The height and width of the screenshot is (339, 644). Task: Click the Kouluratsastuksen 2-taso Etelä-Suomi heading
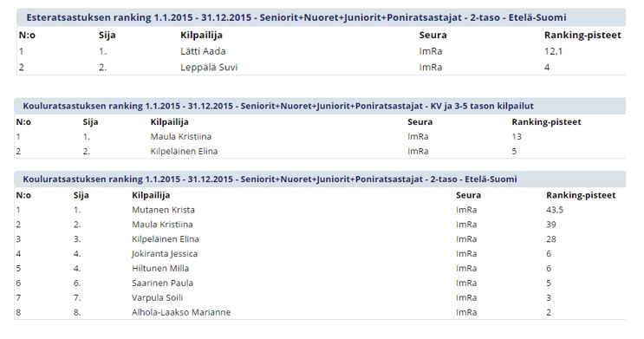point(270,179)
